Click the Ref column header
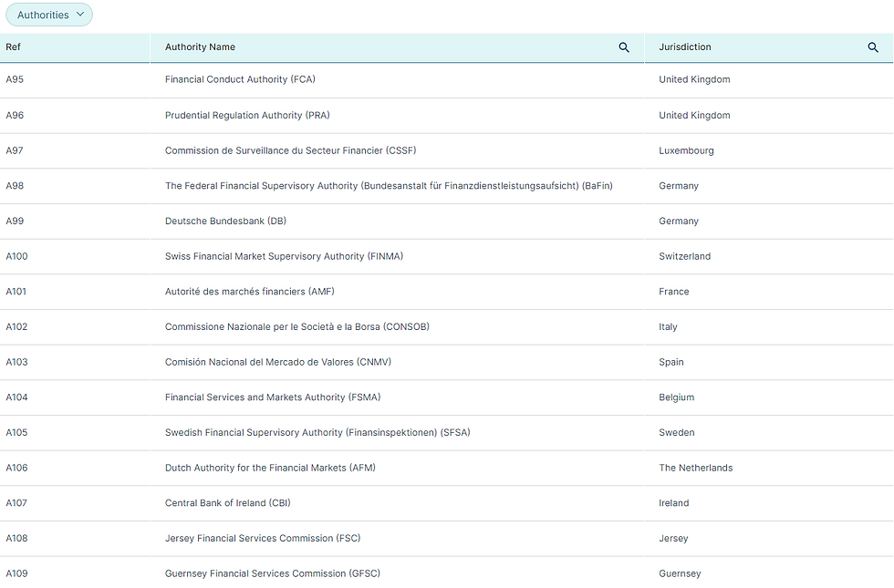Screen dimensions: 894x588 coord(13,47)
